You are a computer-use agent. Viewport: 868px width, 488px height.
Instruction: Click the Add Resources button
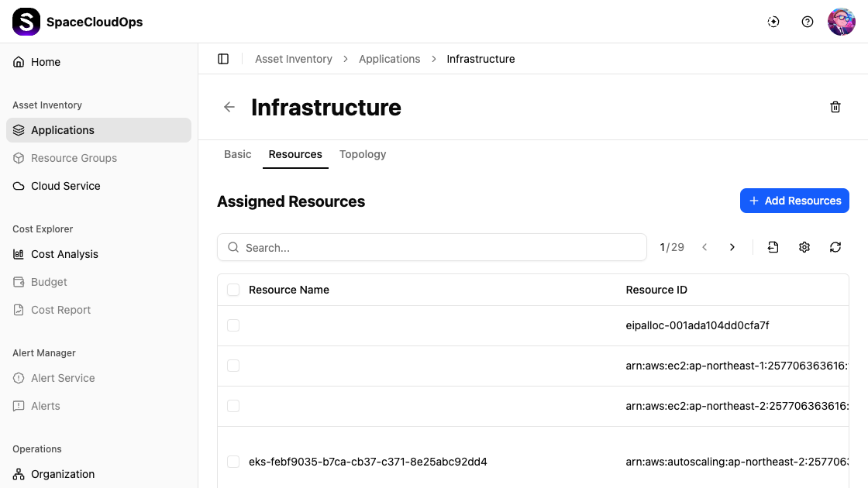coord(794,201)
